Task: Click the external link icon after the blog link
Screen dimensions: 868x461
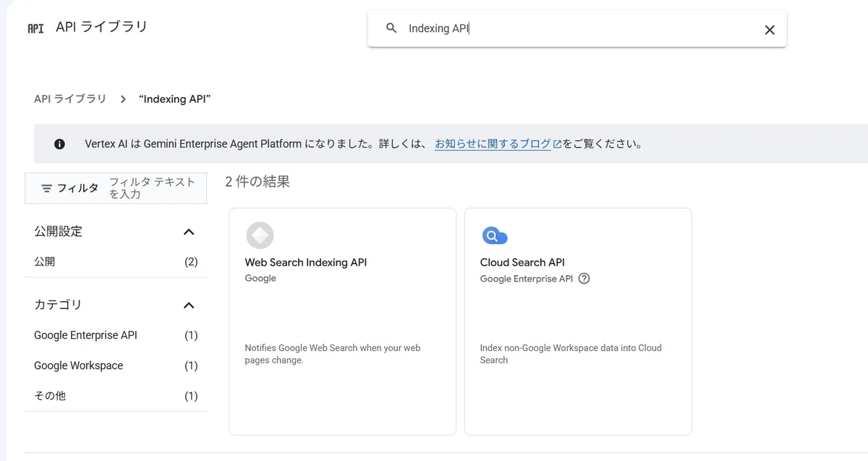Action: coord(557,144)
